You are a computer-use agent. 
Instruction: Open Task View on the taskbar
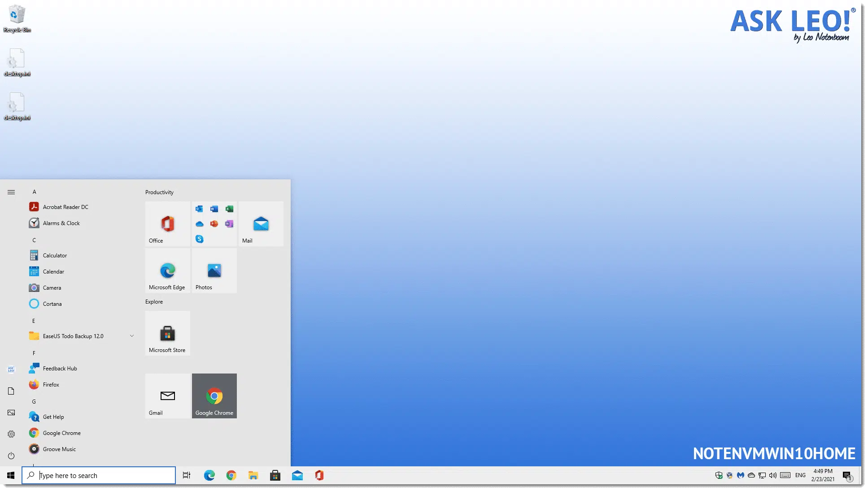pyautogui.click(x=187, y=475)
